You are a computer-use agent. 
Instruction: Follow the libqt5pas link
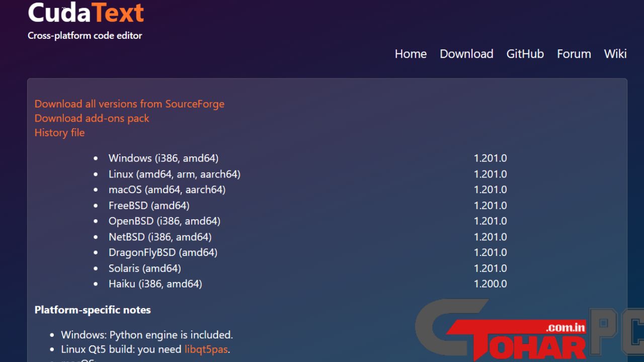pyautogui.click(x=206, y=349)
